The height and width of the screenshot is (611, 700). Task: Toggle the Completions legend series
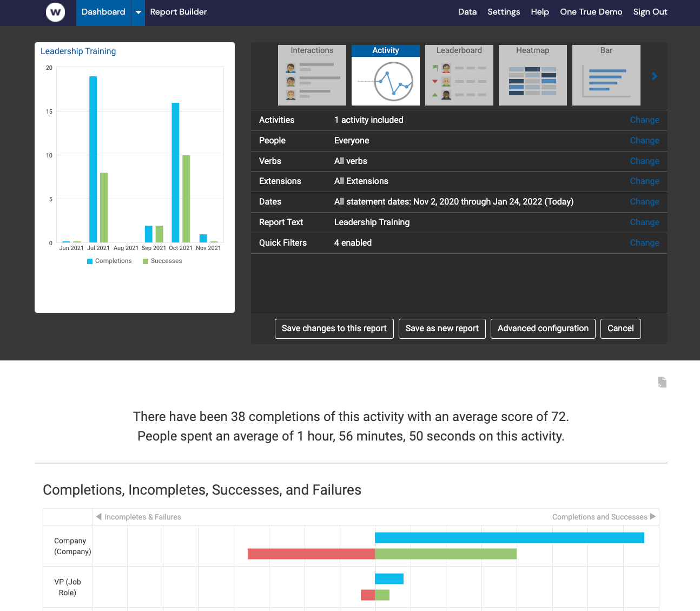(109, 261)
